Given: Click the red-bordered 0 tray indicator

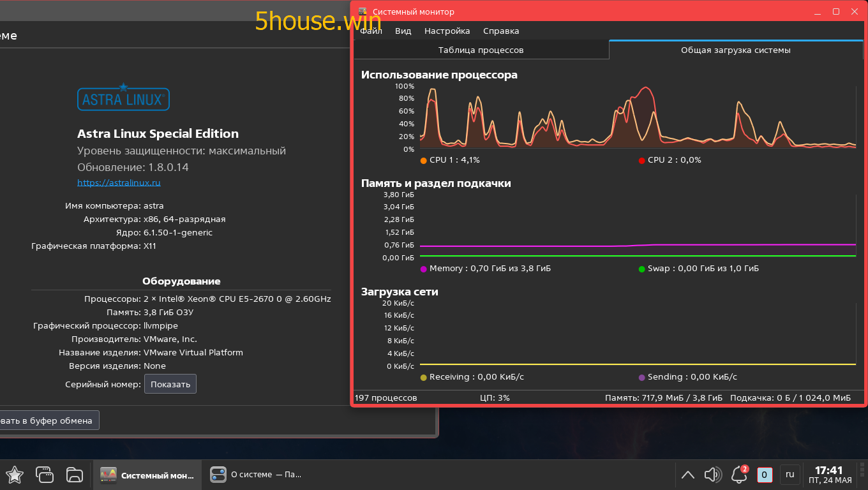Looking at the screenshot, I should pos(765,475).
